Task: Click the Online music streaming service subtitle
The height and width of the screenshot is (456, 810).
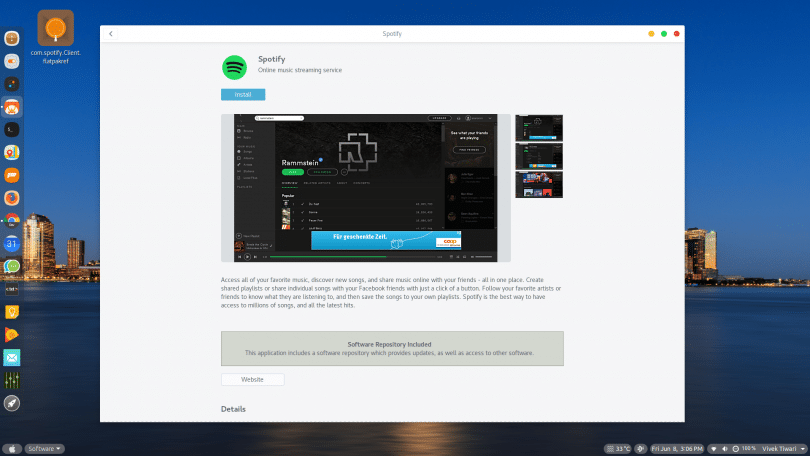Action: click(300, 70)
